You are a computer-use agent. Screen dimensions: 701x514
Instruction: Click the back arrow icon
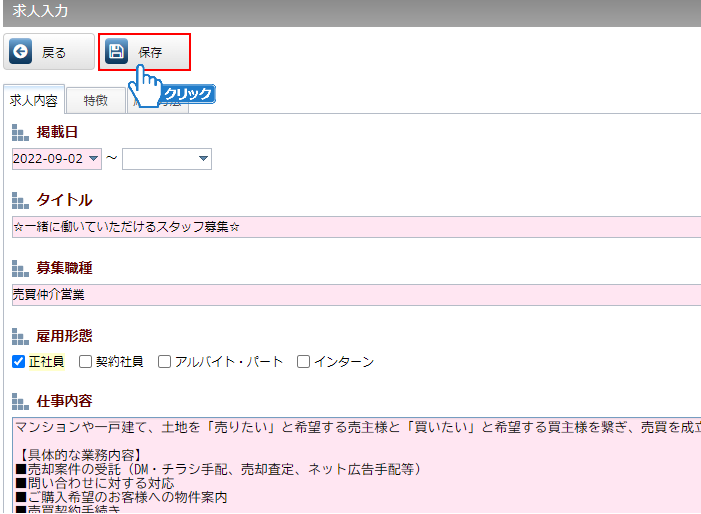21,52
